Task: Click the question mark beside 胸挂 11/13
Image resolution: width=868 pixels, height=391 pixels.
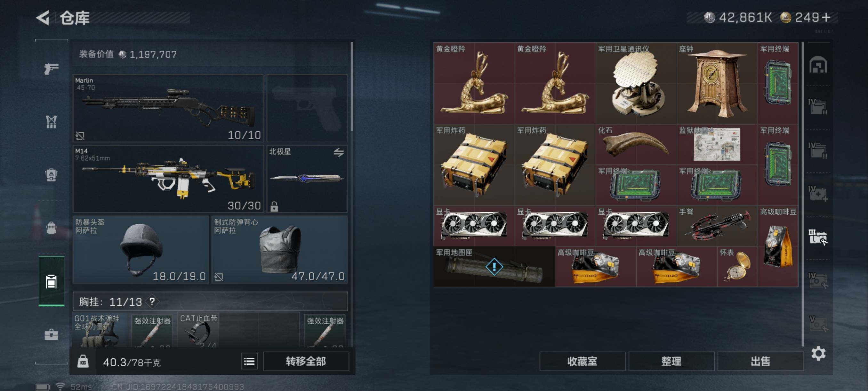Action: (x=152, y=301)
